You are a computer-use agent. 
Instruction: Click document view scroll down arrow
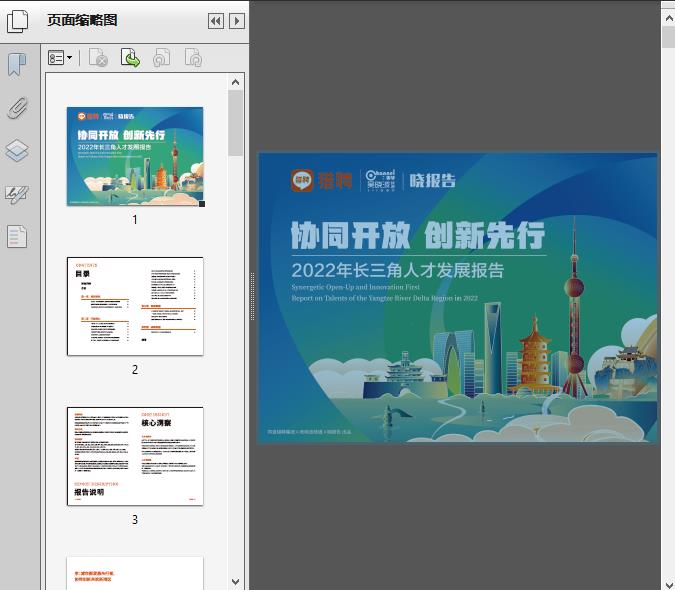[669, 584]
